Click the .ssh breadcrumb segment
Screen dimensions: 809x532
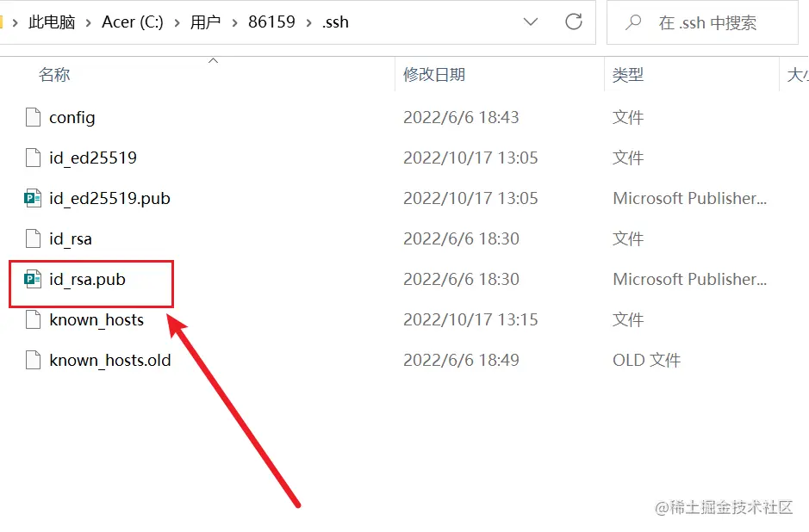pyautogui.click(x=335, y=22)
